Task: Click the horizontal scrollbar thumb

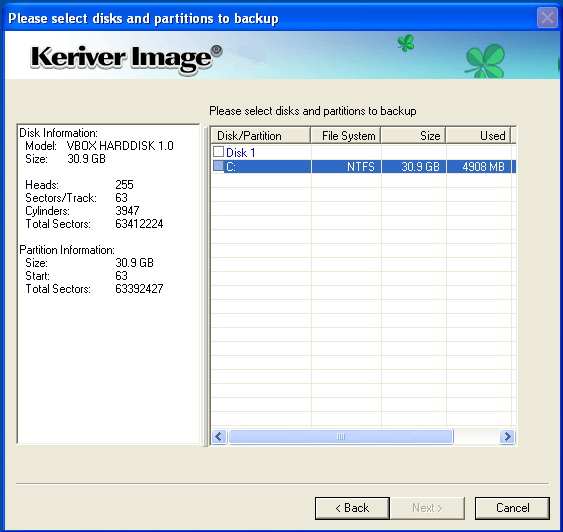Action: pos(341,437)
